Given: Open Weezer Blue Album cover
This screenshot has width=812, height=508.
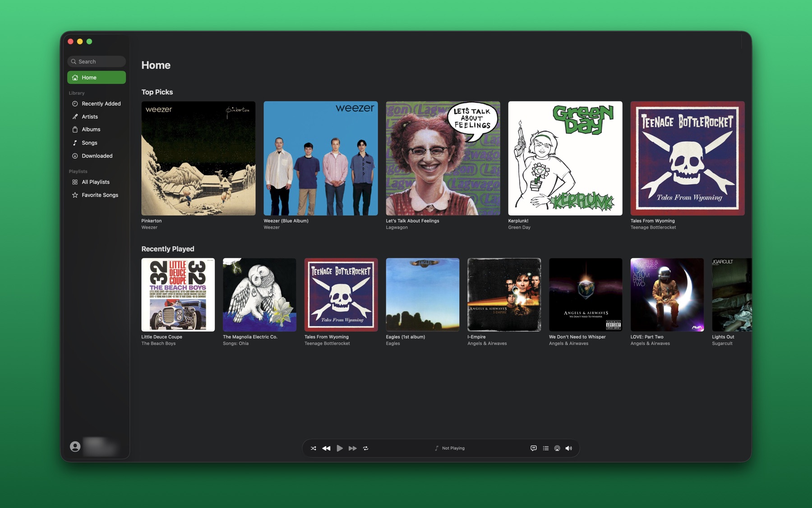Looking at the screenshot, I should (321, 158).
